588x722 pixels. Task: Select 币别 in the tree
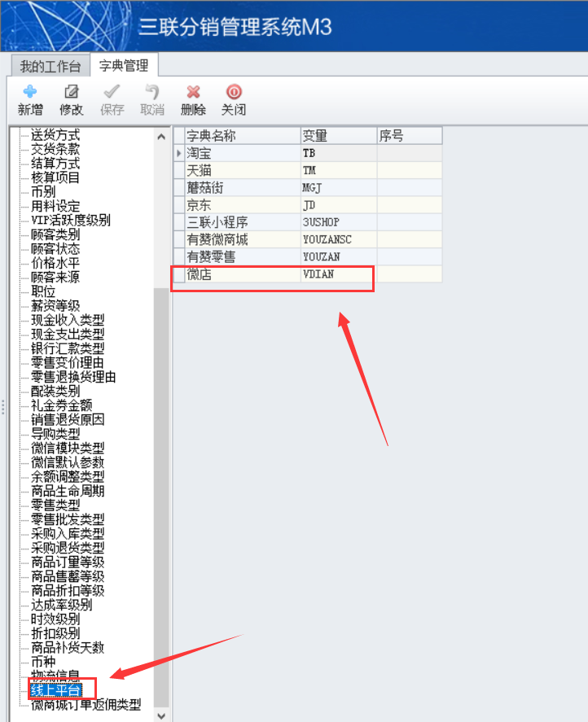click(43, 192)
